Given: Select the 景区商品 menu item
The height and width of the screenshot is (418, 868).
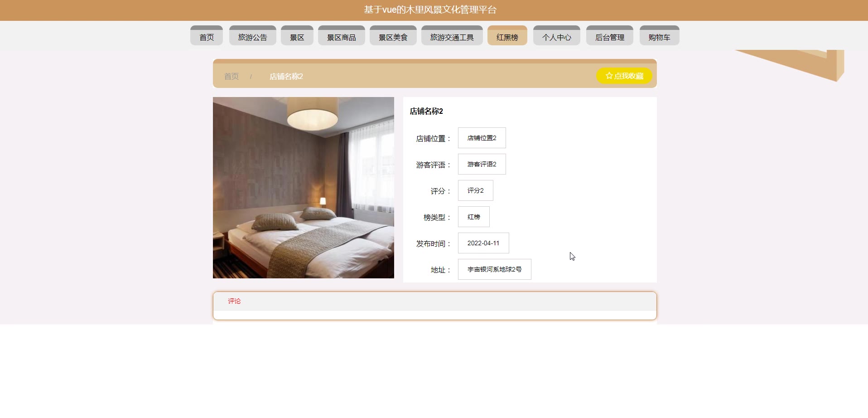Looking at the screenshot, I should coord(341,36).
